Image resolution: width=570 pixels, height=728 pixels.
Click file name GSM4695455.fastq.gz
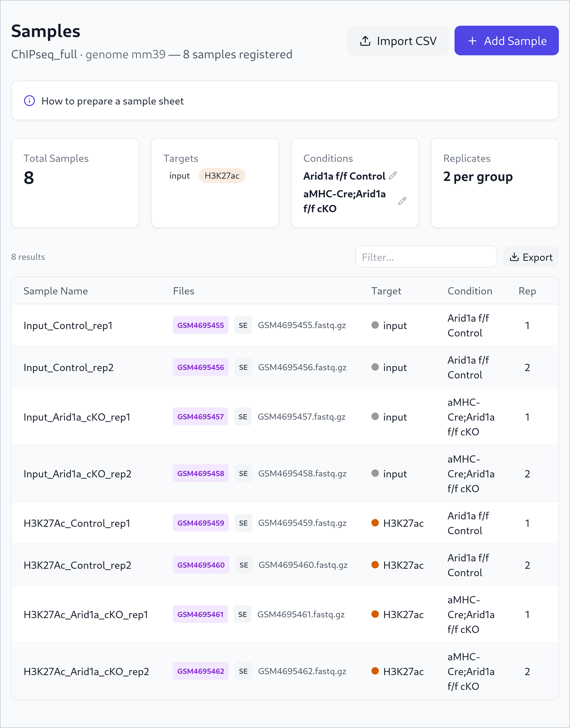(x=302, y=325)
